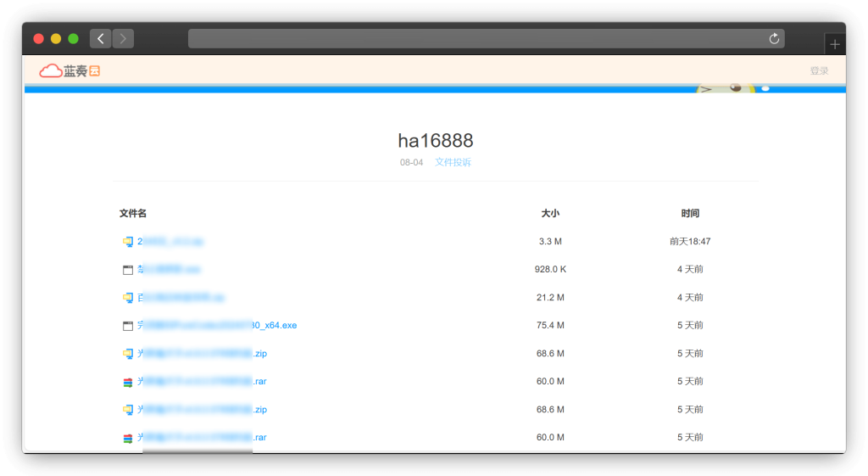Screen dimensions: 868x476
Task: Click the browser back arrow button
Action: (x=101, y=38)
